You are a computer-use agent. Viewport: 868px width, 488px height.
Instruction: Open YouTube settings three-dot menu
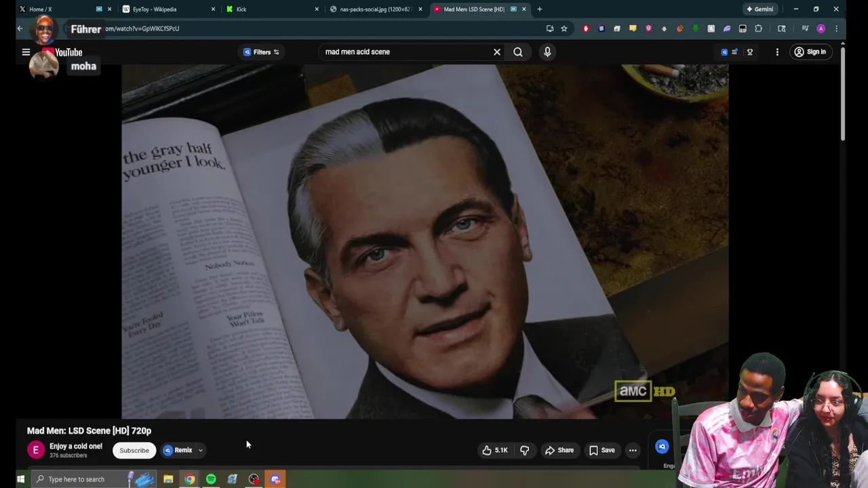pos(777,52)
